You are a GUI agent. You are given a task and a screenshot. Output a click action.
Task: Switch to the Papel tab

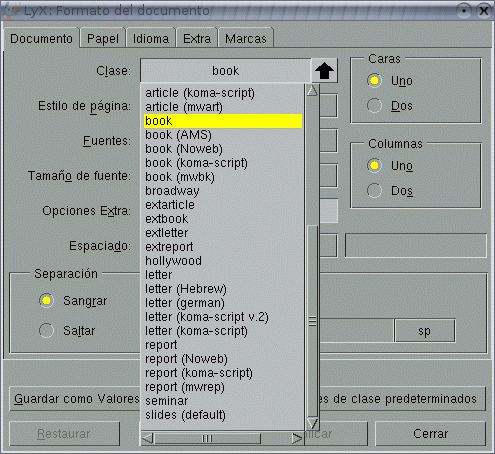[103, 39]
